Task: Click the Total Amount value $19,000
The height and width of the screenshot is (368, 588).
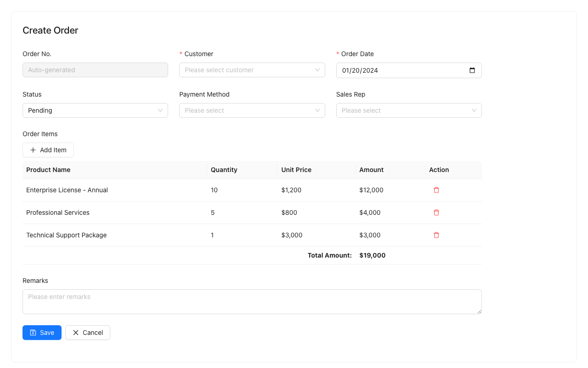Action: (372, 255)
